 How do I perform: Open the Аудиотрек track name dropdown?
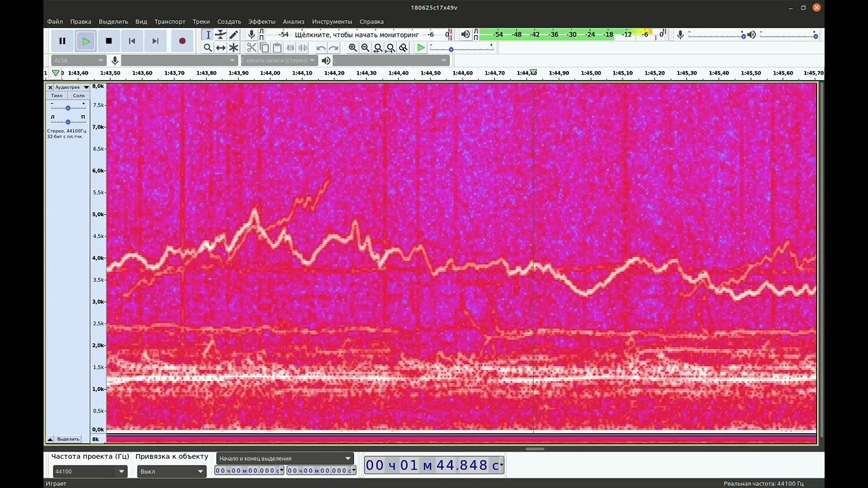[x=71, y=87]
